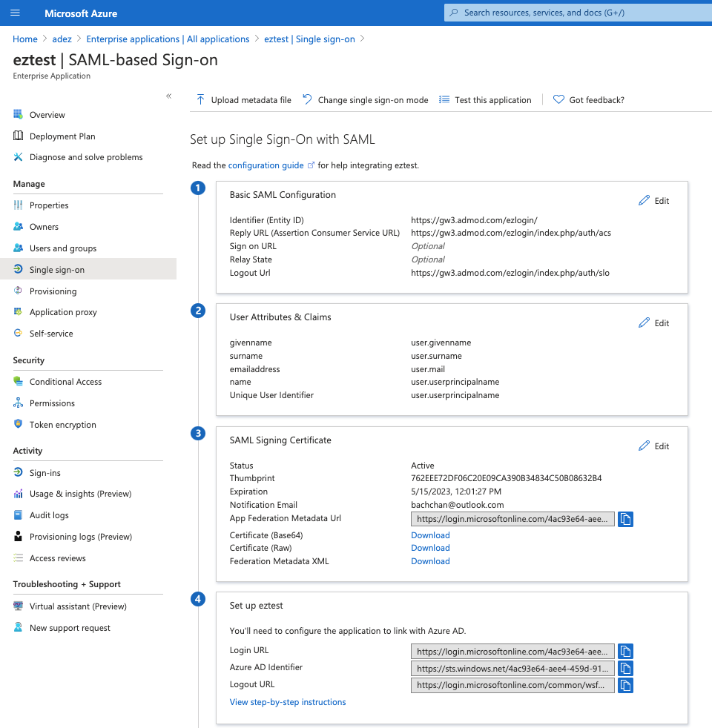Click bachchan@outlook.com notification email
The height and width of the screenshot is (728, 712).
click(457, 505)
